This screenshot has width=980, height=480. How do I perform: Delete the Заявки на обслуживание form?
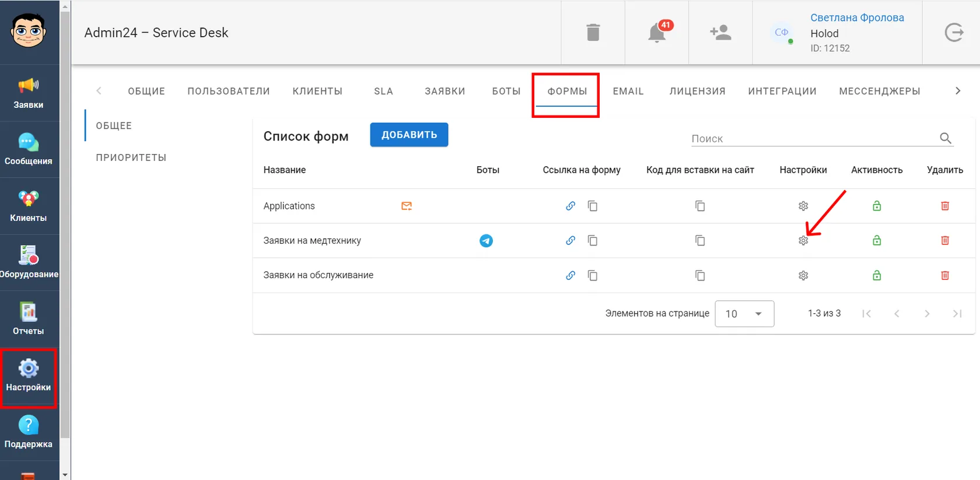pyautogui.click(x=945, y=275)
